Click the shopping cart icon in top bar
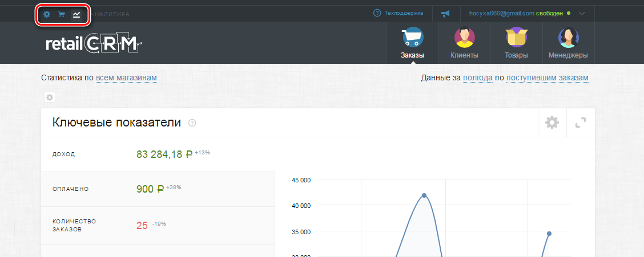Image resolution: width=644 pixels, height=257 pixels. 61,14
